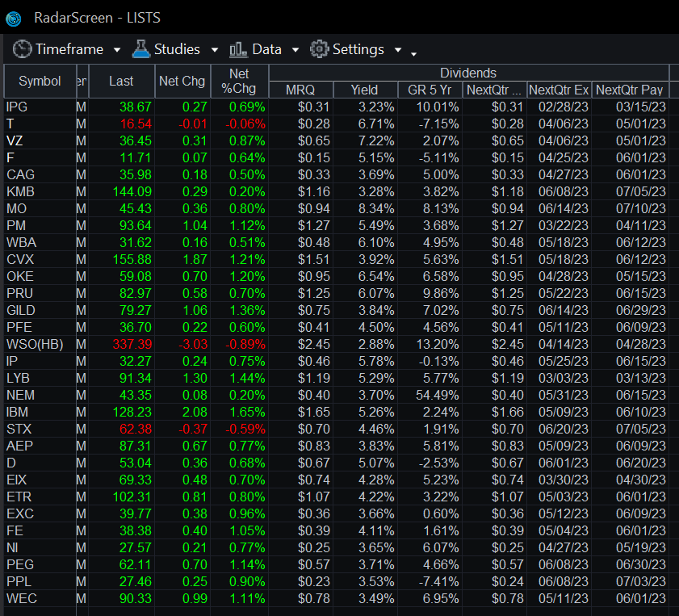Click NI's NextQtr Pay date 05/19/23
This screenshot has height=616, width=679.
coord(641,547)
